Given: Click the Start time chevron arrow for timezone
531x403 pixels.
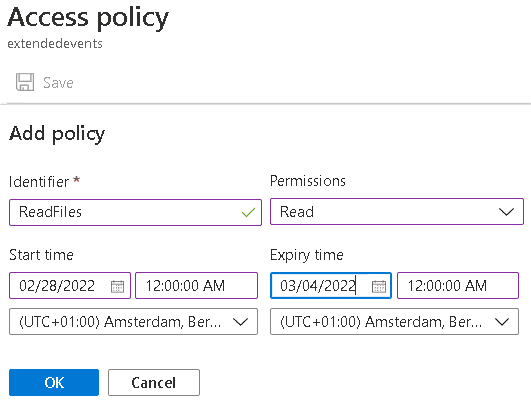Looking at the screenshot, I should 241,322.
